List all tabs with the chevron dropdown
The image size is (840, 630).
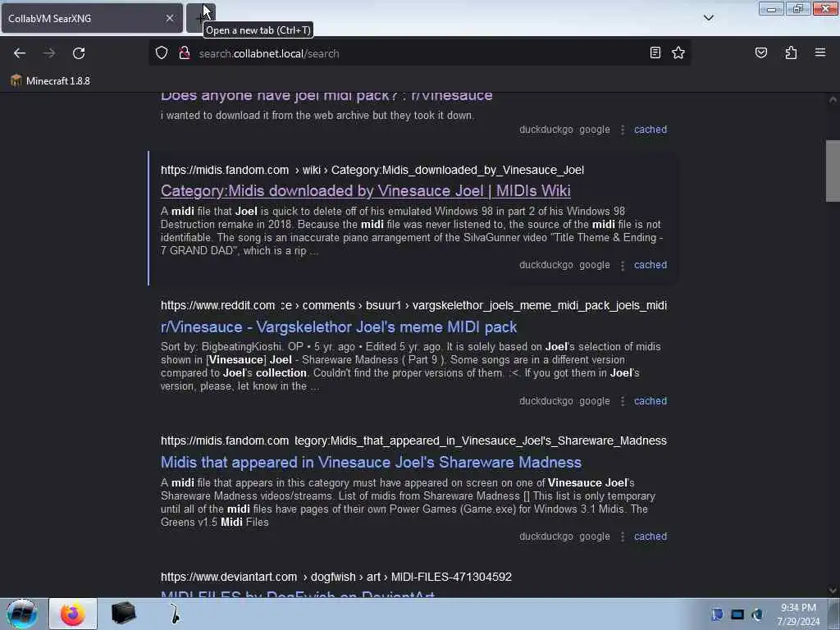pyautogui.click(x=708, y=18)
